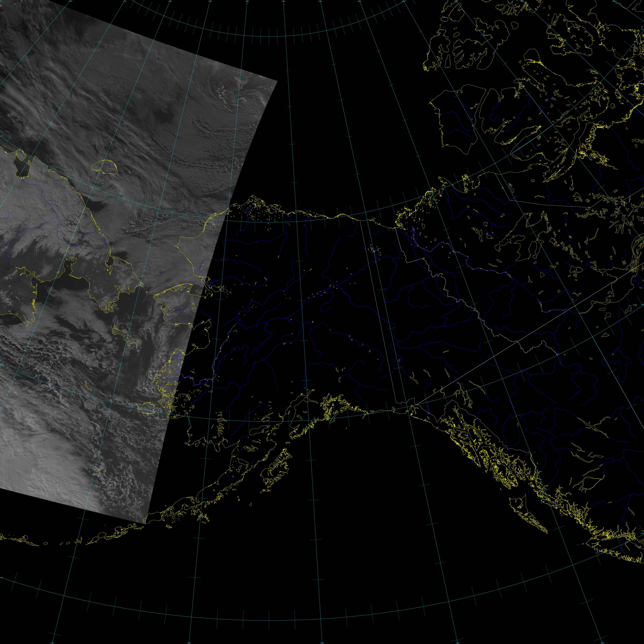Click the 170W longitude label
644x644 pixels.
pyautogui.click(x=210, y=1)
